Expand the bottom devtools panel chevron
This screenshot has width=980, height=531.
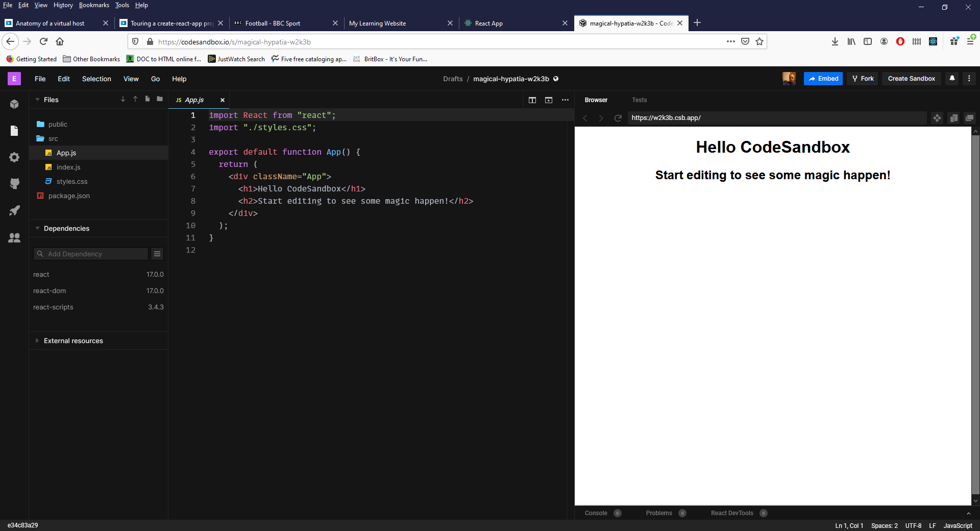(968, 513)
